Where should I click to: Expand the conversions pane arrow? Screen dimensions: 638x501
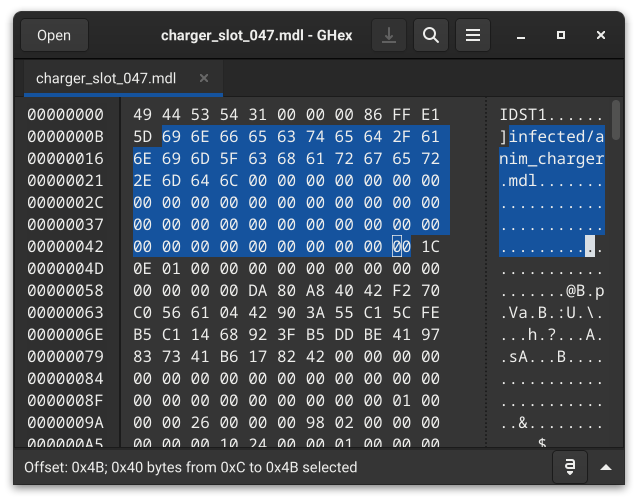[605, 467]
